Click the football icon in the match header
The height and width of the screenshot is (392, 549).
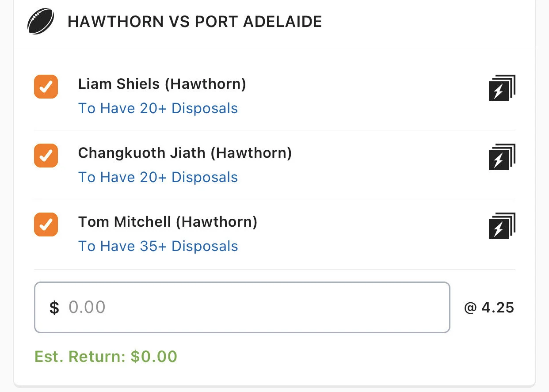point(41,21)
